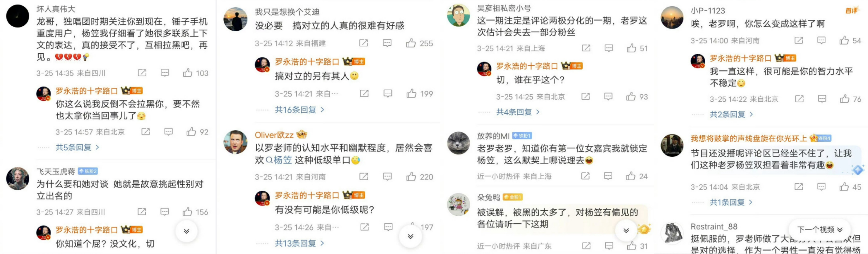
Task: Expand 共13条回复 replies
Action: [299, 243]
